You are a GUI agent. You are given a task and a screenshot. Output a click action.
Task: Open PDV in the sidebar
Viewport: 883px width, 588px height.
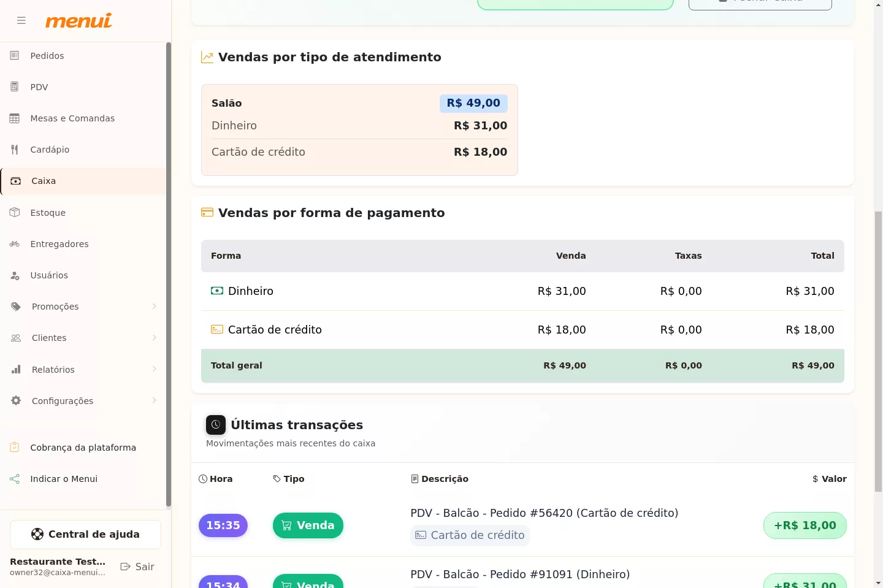point(83,87)
